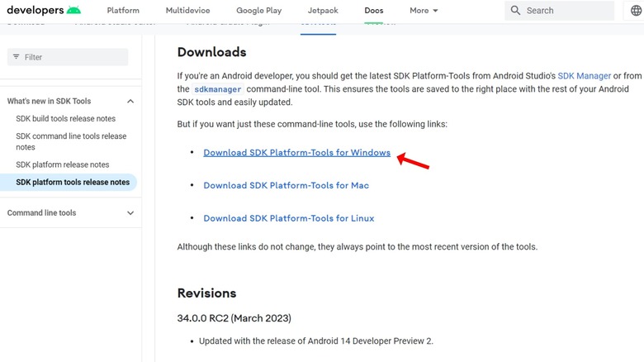Download SDK Platform-Tools for Mac

pyautogui.click(x=286, y=185)
